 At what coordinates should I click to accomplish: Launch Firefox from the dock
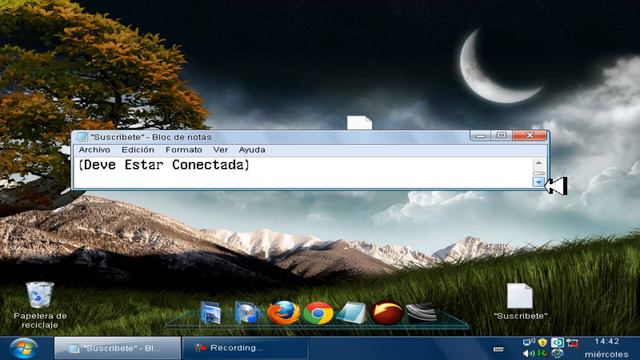coord(283,313)
